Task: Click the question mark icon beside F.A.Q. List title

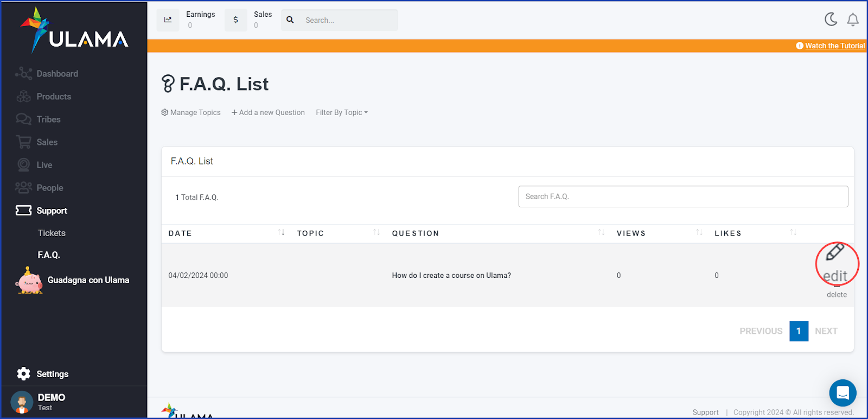Action: 168,84
